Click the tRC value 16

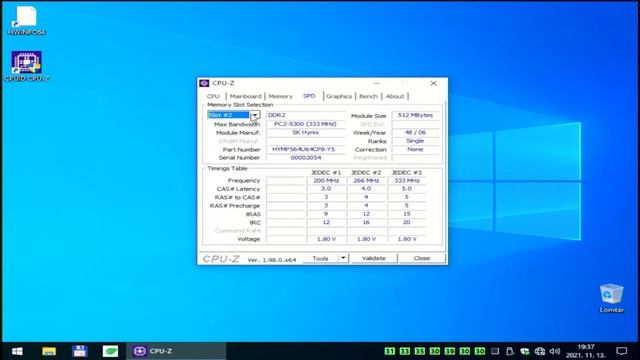coord(366,222)
